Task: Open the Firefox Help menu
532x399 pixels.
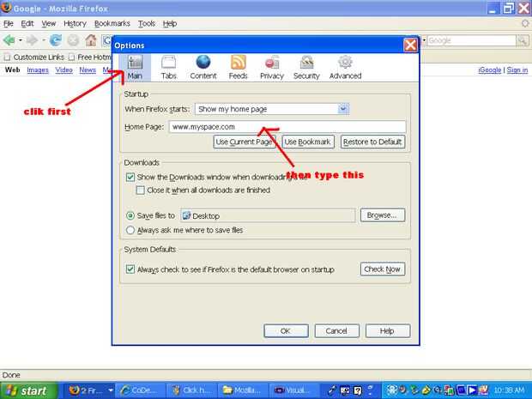Action: [x=170, y=23]
